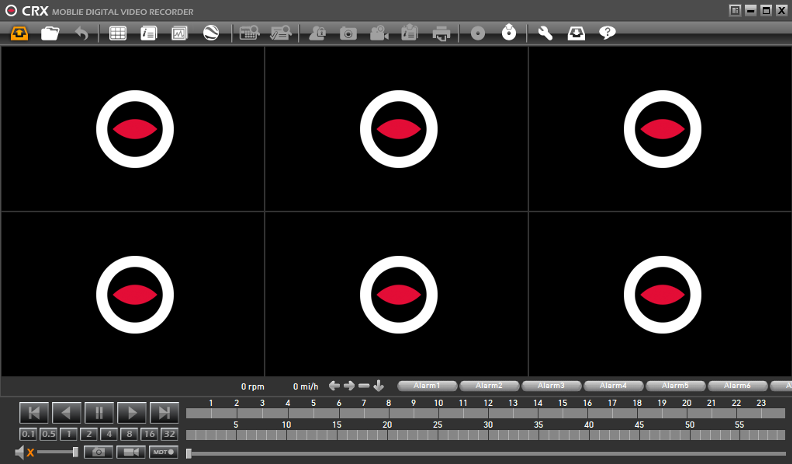
Task: Pause the video playback
Action: point(99,413)
